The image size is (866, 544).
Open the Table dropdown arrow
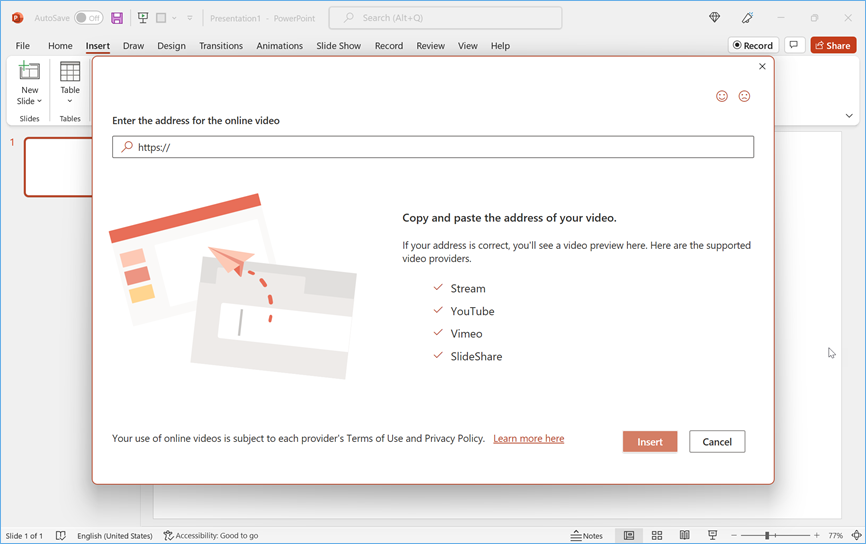click(70, 101)
